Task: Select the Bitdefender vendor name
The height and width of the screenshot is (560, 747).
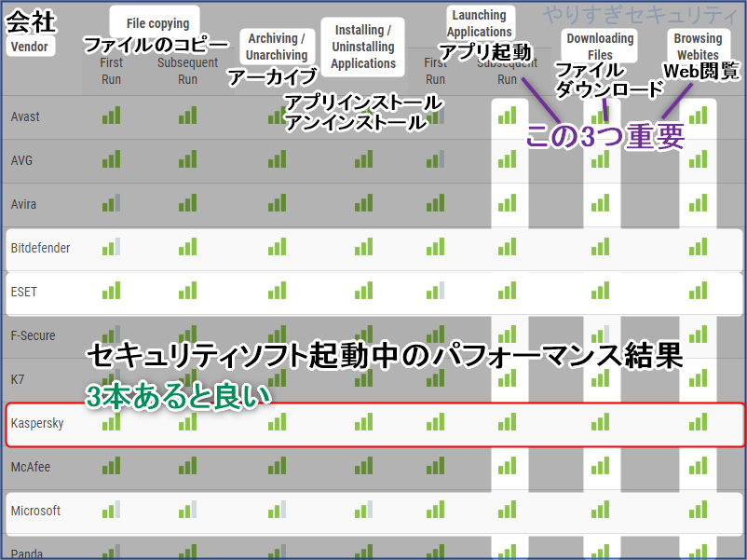Action: [x=40, y=248]
